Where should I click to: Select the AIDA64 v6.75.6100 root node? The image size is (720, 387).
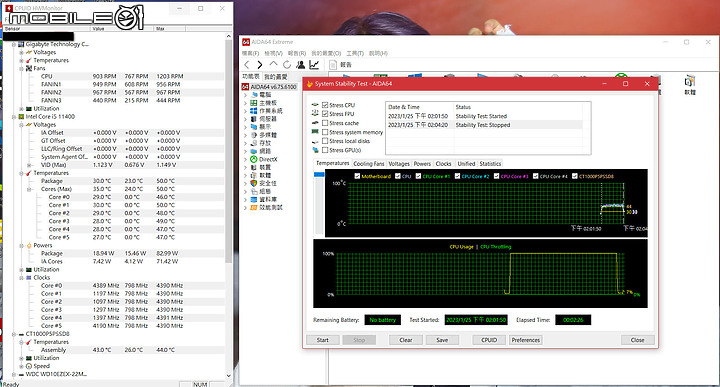[270, 87]
